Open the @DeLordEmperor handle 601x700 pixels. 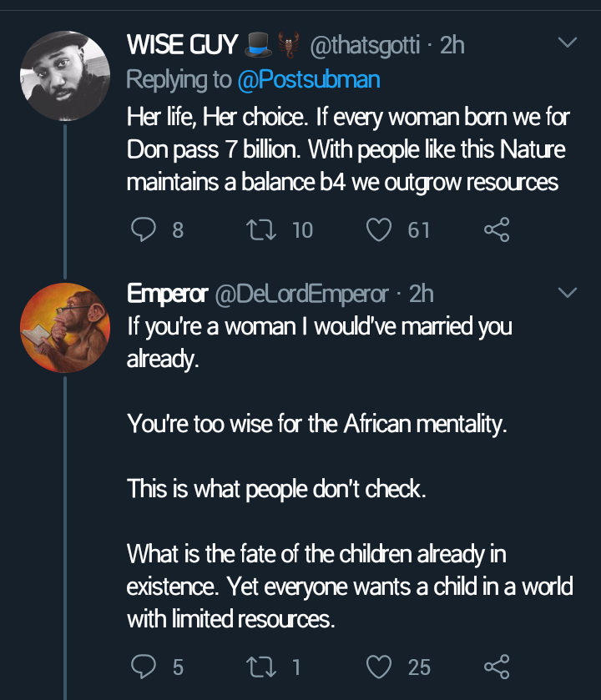[x=302, y=294]
